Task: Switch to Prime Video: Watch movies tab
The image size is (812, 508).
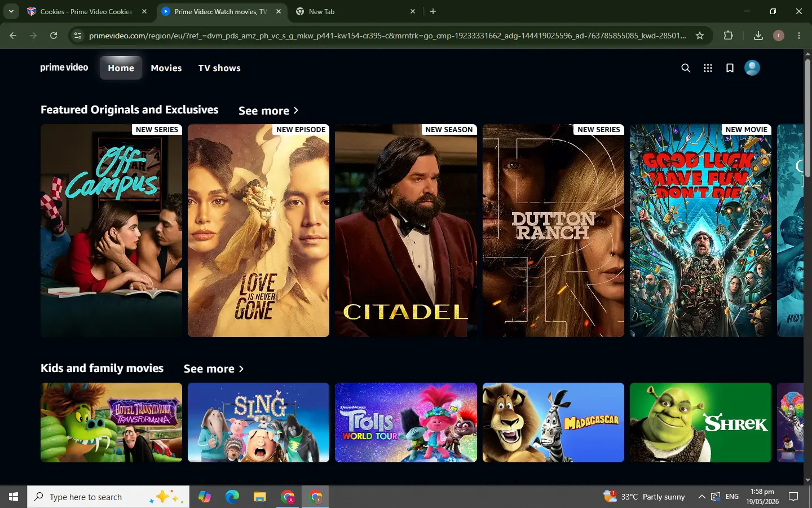Action: click(x=222, y=11)
